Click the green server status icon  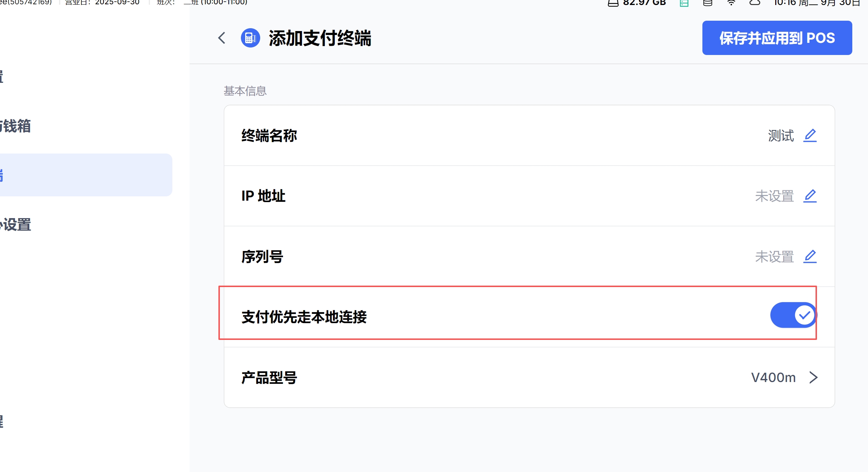coord(684,3)
